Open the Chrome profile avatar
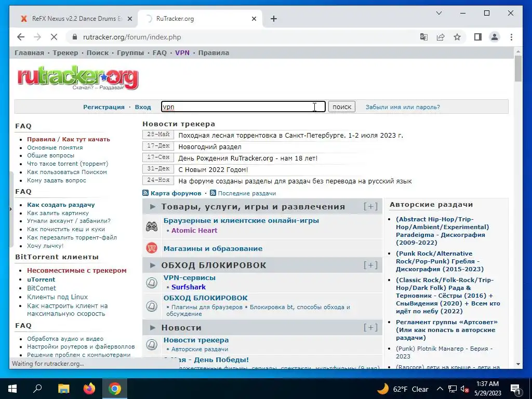This screenshot has height=399, width=532. coord(495,37)
